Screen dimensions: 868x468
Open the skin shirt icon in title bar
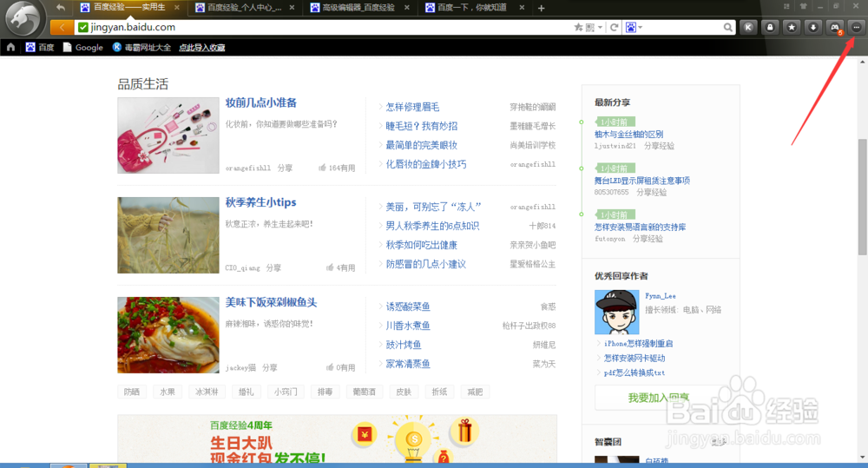(x=803, y=6)
